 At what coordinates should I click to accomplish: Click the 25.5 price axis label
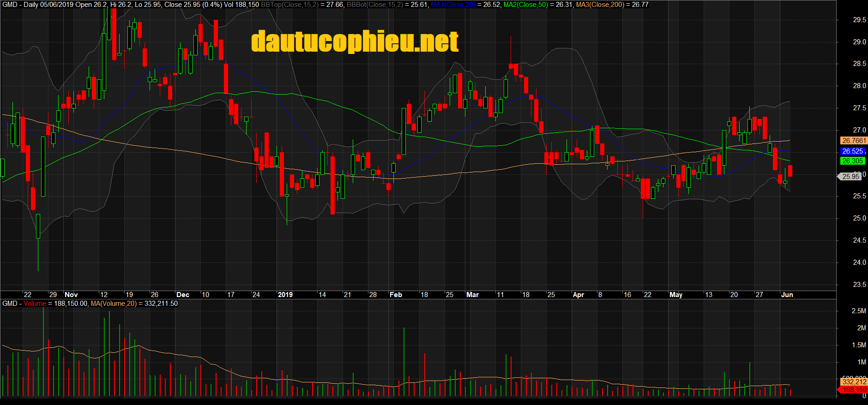(859, 196)
